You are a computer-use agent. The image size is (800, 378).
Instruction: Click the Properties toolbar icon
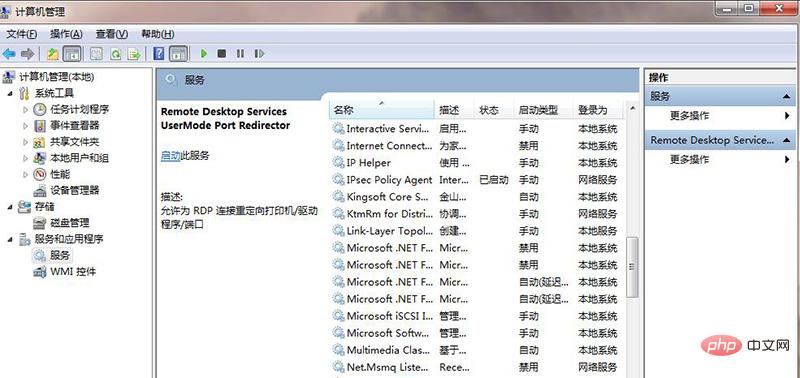[96, 54]
